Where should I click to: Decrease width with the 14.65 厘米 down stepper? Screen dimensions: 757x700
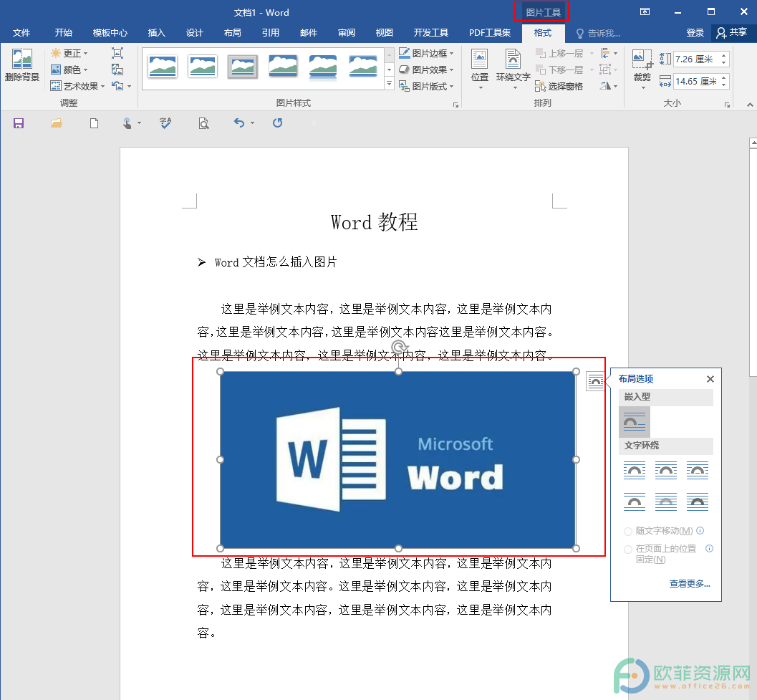click(x=723, y=85)
